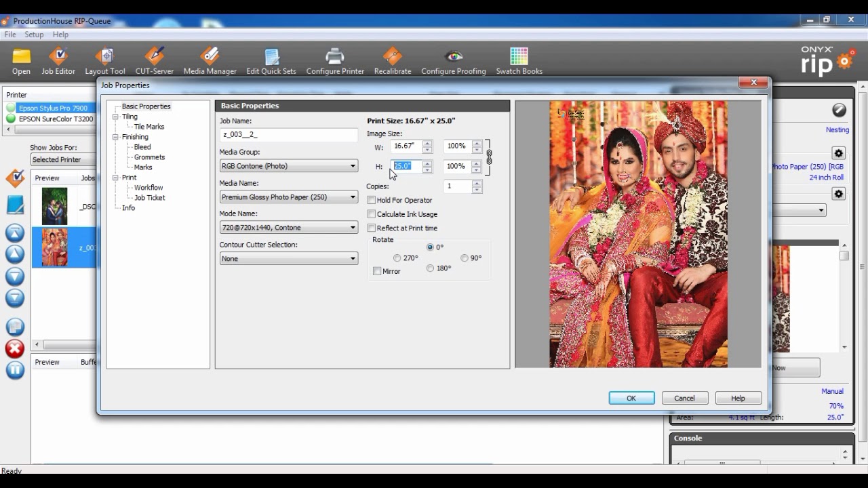
Task: Confirm Job Properties with OK
Action: tap(631, 398)
